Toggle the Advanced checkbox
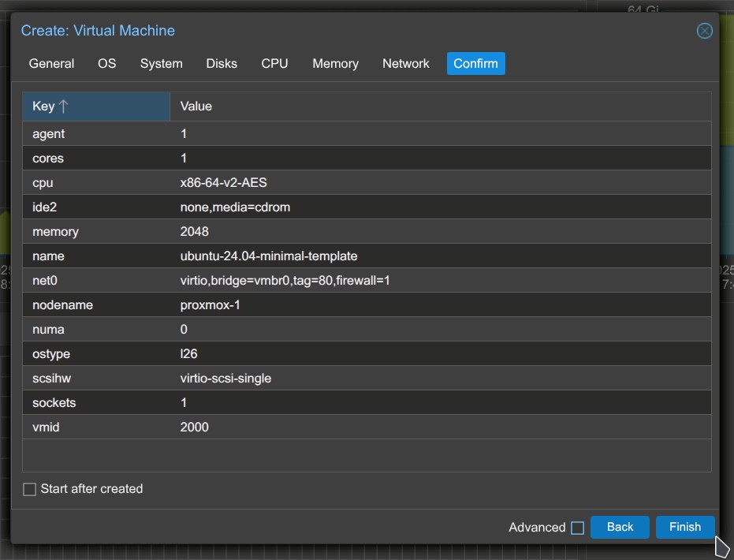Screen dimensions: 734x560 coord(577,528)
